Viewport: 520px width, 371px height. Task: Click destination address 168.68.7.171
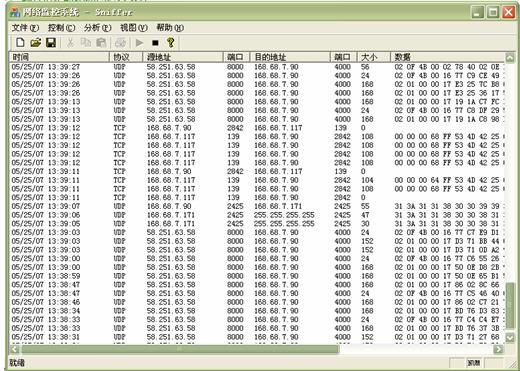[x=278, y=206]
